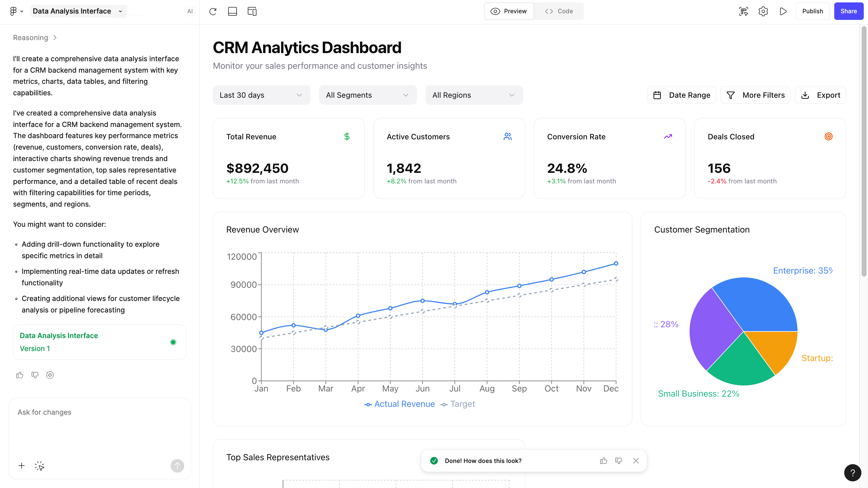This screenshot has height=488, width=868.
Task: Toggle the AI mode badge
Action: tap(190, 11)
